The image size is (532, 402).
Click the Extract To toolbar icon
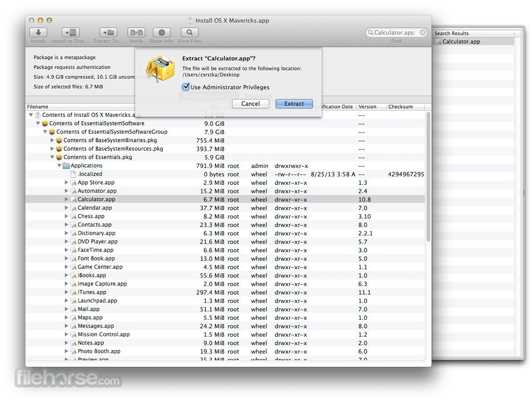[x=108, y=32]
